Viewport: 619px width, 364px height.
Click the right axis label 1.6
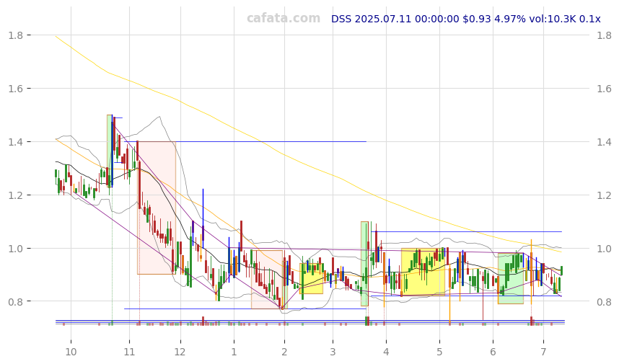[605, 89]
